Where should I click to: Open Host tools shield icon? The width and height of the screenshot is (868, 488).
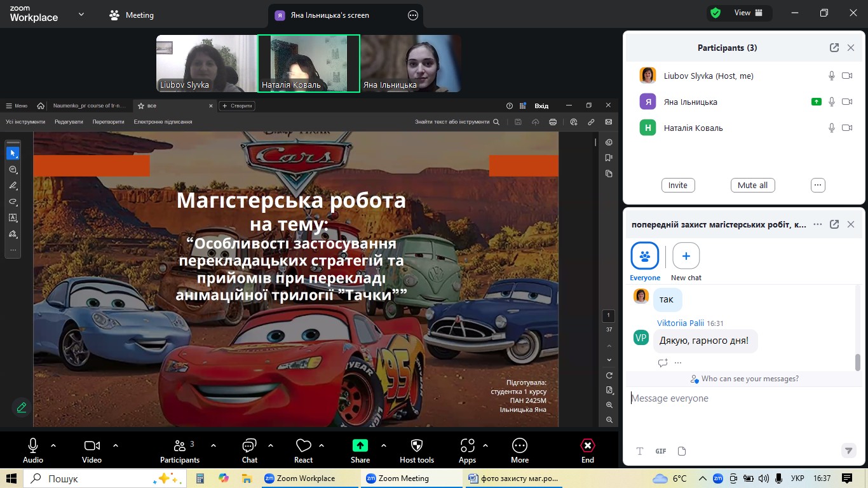tap(417, 450)
